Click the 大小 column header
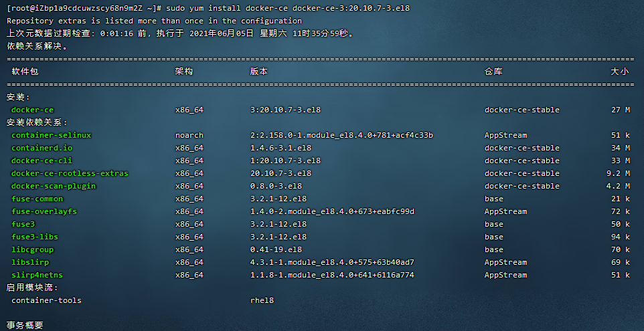This screenshot has height=331, width=644. (x=620, y=72)
